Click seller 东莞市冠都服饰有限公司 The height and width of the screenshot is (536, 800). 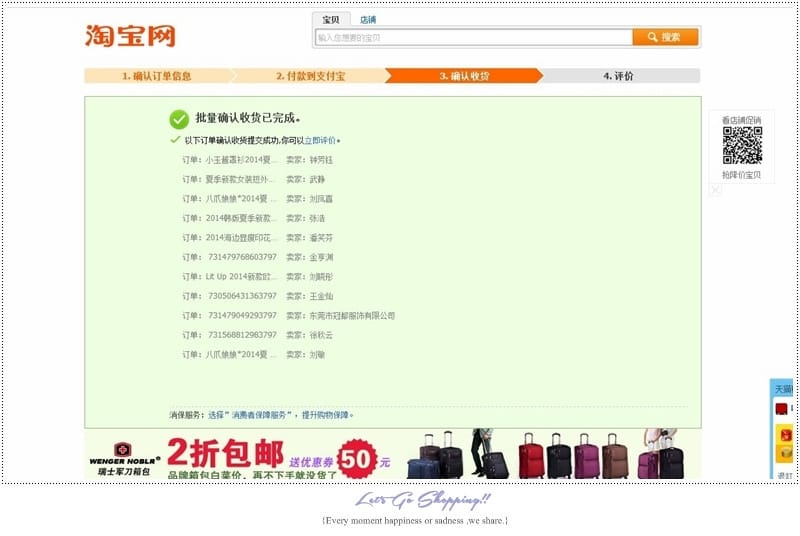(352, 315)
